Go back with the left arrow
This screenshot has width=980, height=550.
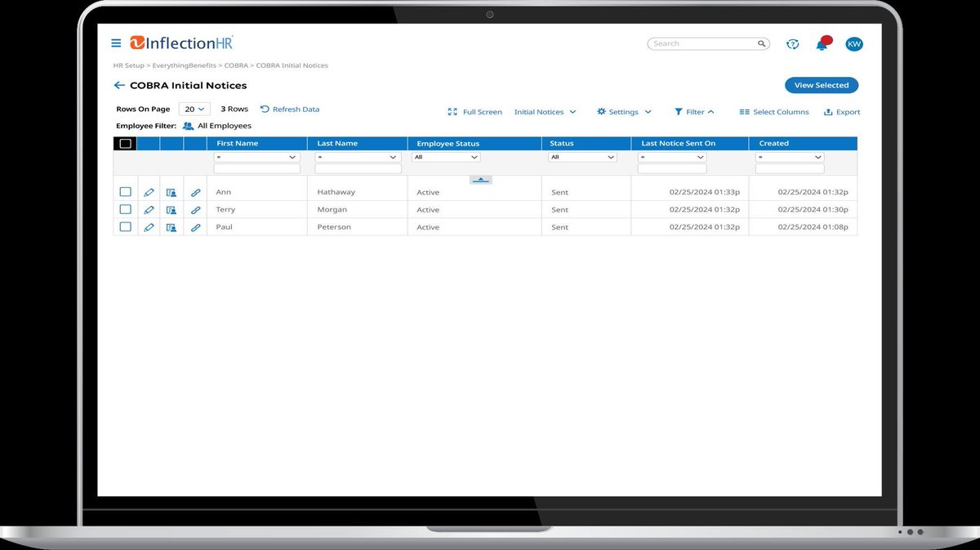tap(119, 85)
